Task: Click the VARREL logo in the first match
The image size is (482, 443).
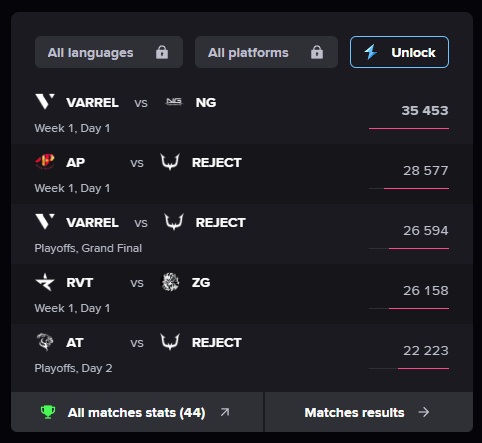Action: click(45, 101)
